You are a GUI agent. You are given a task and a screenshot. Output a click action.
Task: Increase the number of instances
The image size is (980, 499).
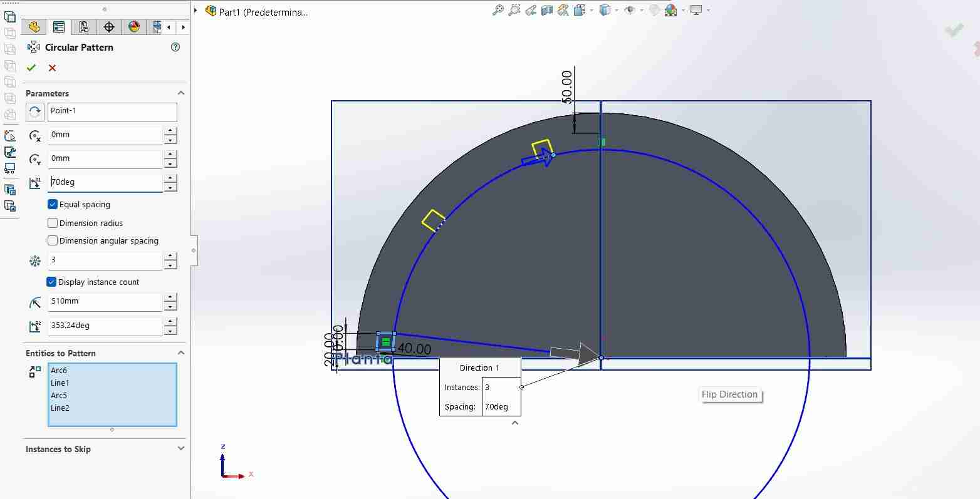[x=170, y=255]
